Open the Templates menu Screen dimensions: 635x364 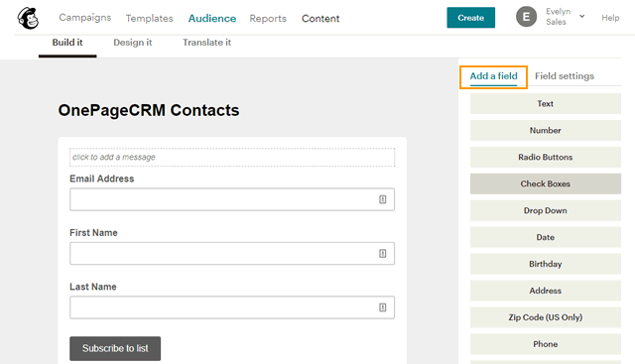150,18
